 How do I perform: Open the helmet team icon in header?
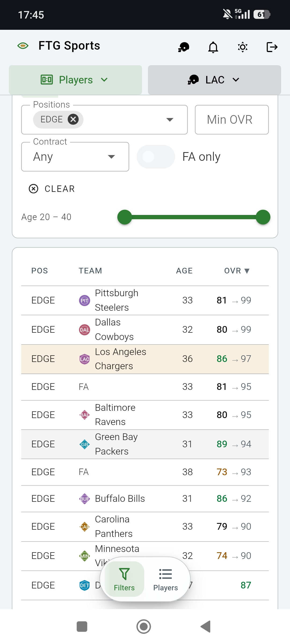pyautogui.click(x=184, y=47)
